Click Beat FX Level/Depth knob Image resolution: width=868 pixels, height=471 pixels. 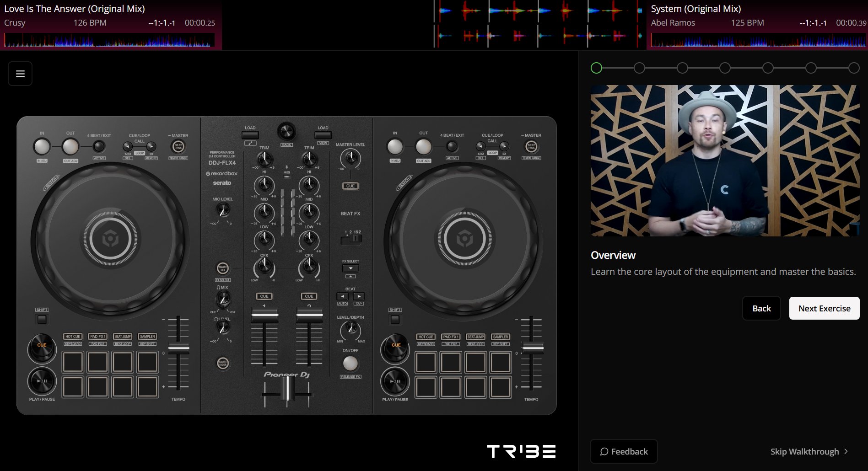(x=350, y=329)
